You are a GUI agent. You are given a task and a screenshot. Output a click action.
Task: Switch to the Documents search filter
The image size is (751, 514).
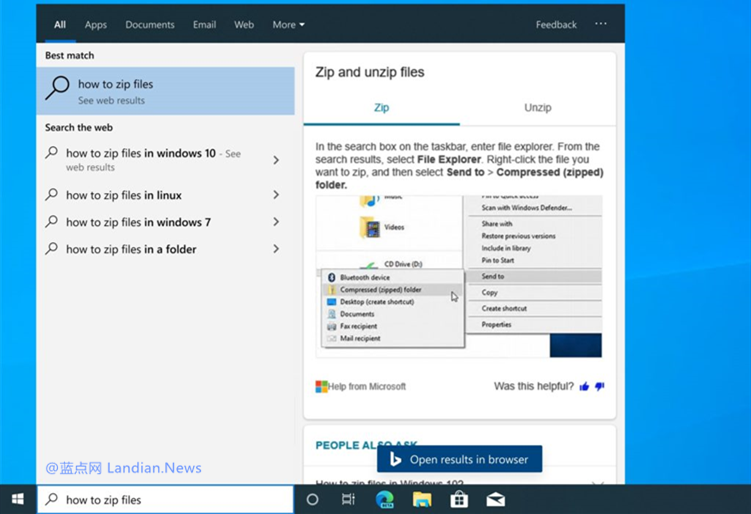(150, 24)
